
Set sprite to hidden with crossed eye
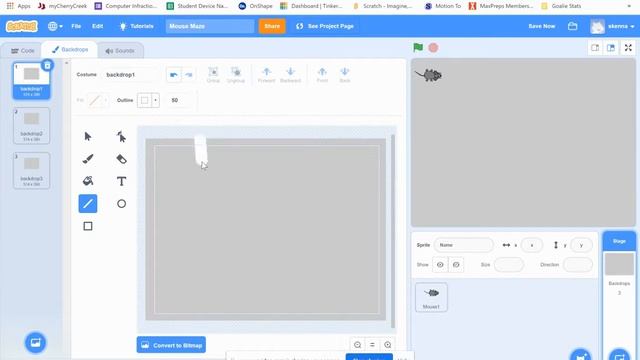click(456, 264)
